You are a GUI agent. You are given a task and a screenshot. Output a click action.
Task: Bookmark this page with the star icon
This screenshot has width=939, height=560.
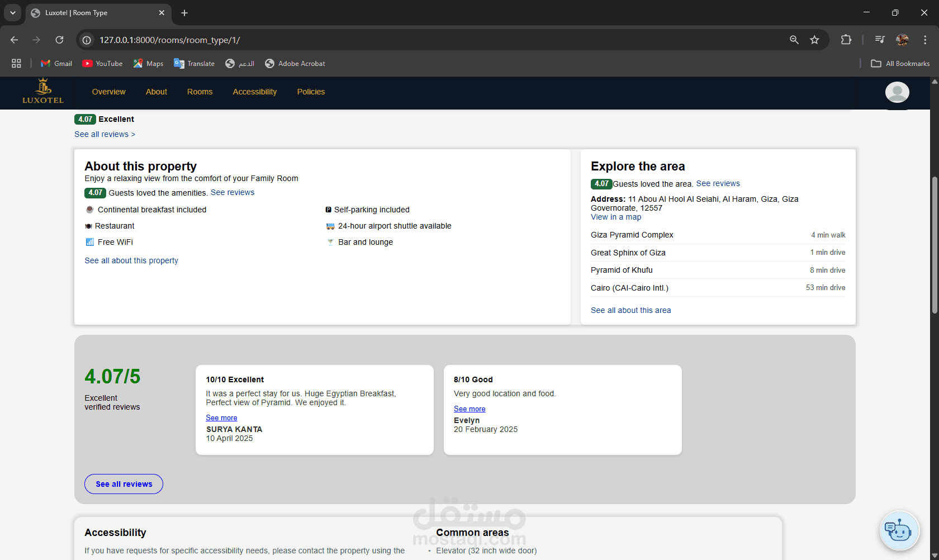click(814, 40)
